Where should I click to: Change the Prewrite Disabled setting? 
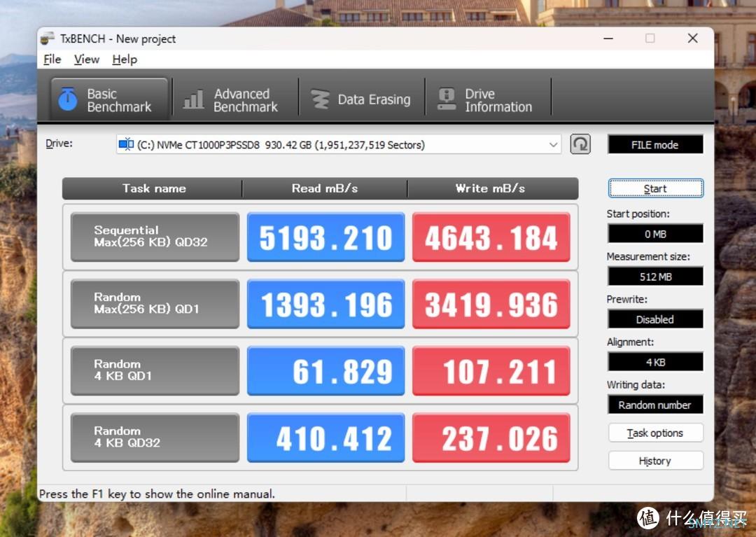[655, 319]
